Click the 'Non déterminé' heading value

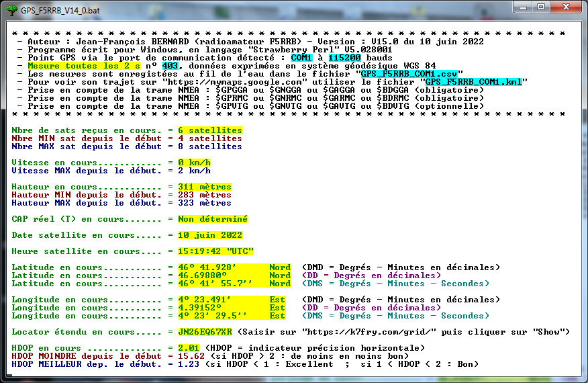pyautogui.click(x=213, y=219)
